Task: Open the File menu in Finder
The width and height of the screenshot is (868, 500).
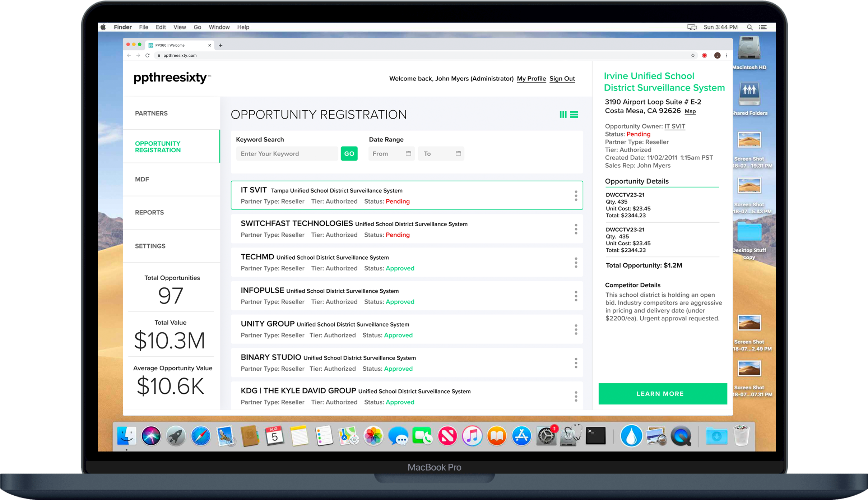Action: [x=144, y=27]
